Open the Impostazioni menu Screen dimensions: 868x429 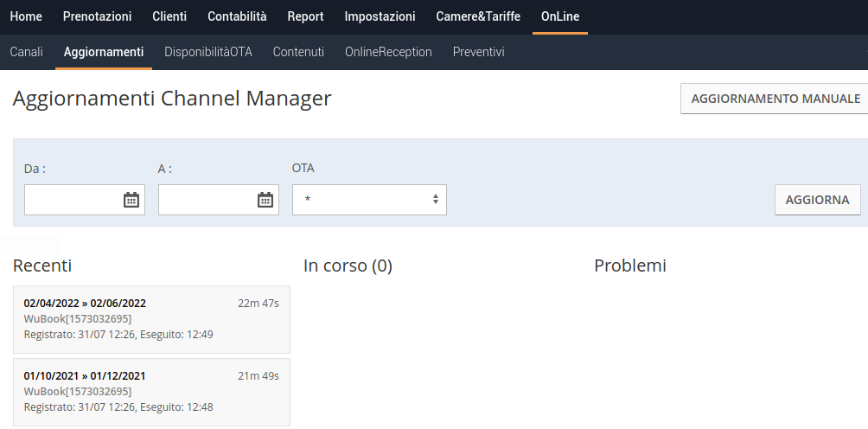point(380,16)
